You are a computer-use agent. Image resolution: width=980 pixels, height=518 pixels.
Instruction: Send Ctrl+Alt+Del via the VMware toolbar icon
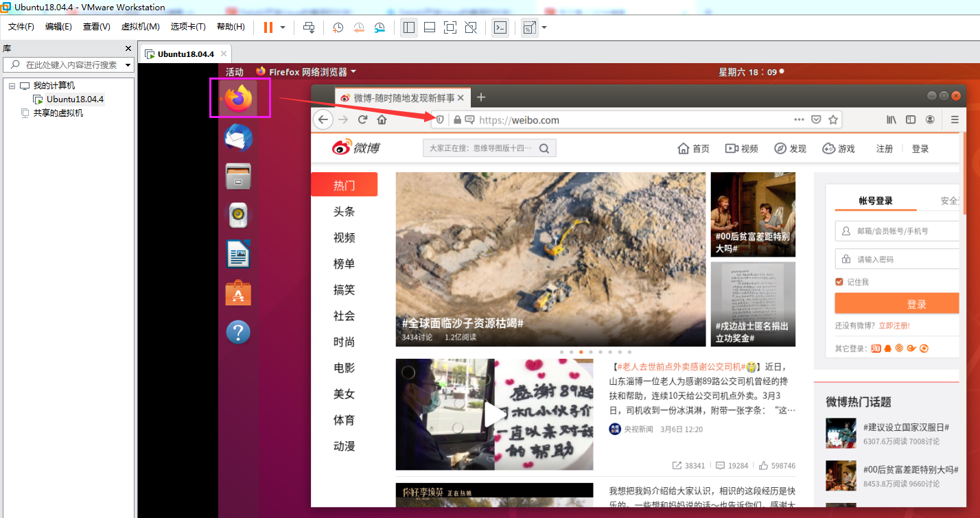point(309,27)
